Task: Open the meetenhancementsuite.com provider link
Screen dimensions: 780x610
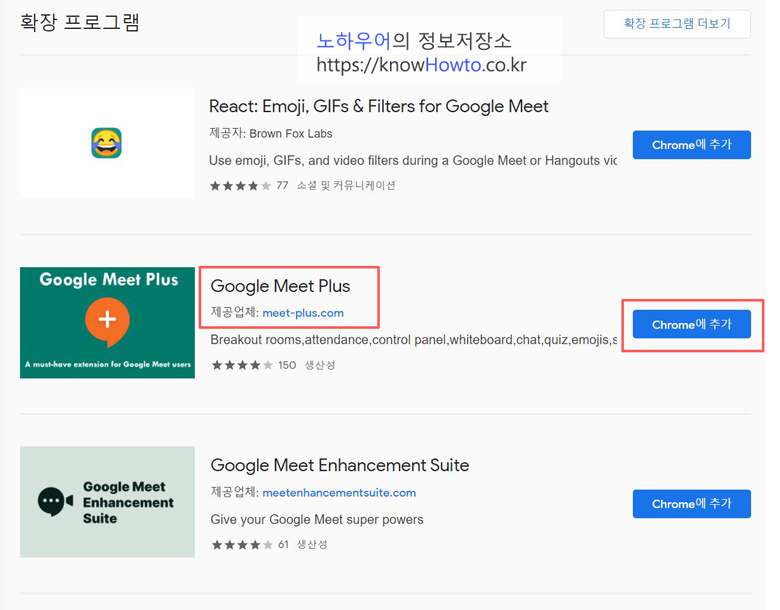Action: 339,493
